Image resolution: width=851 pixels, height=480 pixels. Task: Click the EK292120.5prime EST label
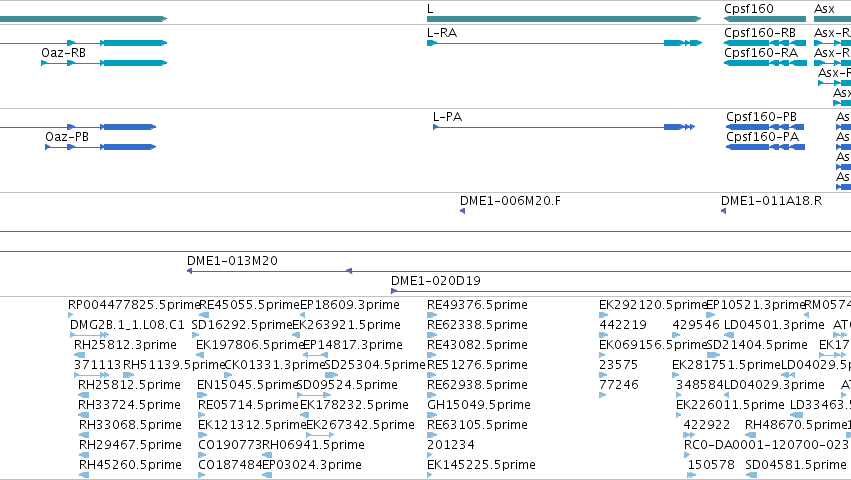coord(653,305)
